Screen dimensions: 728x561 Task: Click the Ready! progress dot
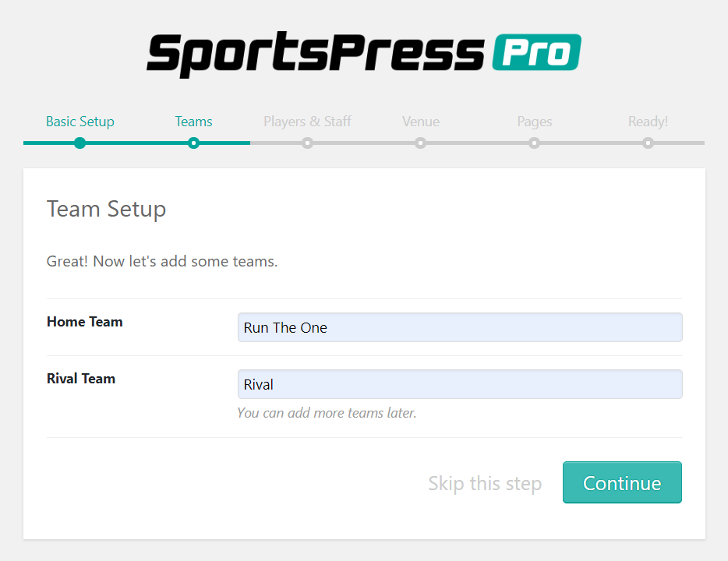point(648,143)
